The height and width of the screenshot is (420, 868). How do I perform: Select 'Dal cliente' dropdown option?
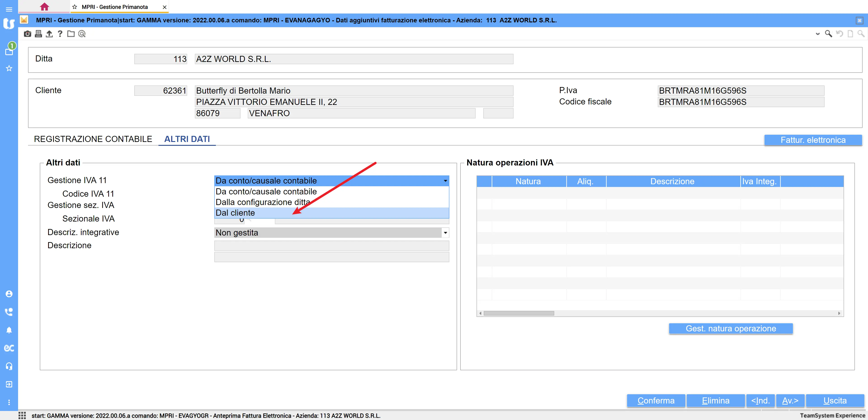pyautogui.click(x=235, y=213)
